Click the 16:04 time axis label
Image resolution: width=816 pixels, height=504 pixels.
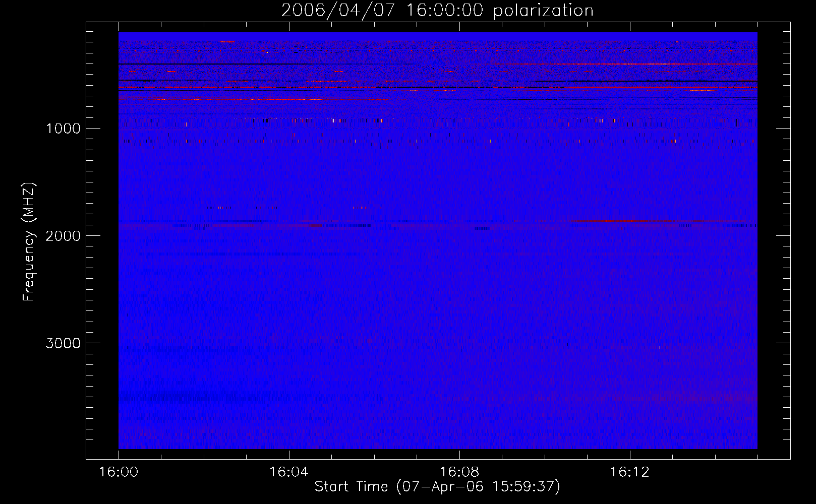288,472
